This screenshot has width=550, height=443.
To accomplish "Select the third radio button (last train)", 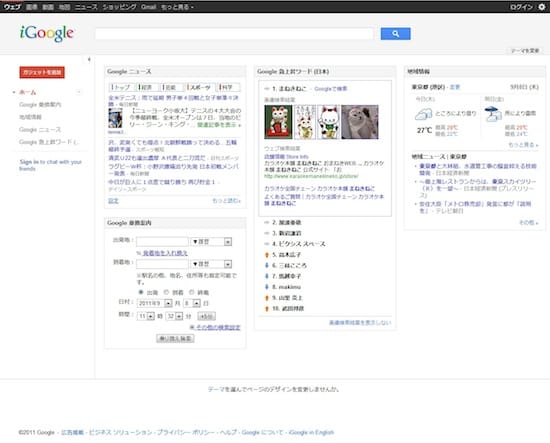I will pyautogui.click(x=192, y=292).
